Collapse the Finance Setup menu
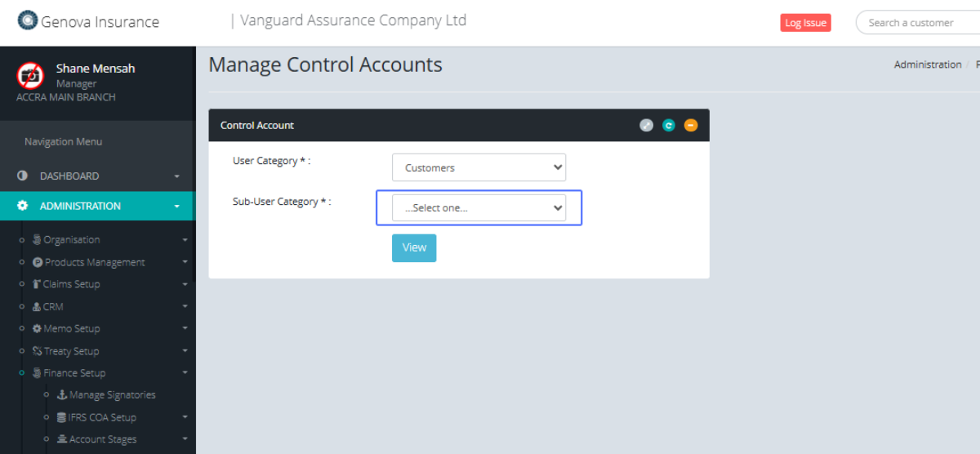 click(185, 374)
